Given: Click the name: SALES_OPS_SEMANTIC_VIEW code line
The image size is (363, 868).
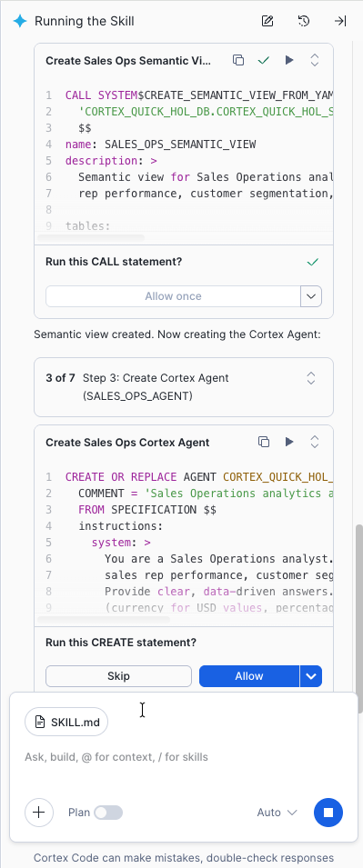Looking at the screenshot, I should (x=161, y=145).
